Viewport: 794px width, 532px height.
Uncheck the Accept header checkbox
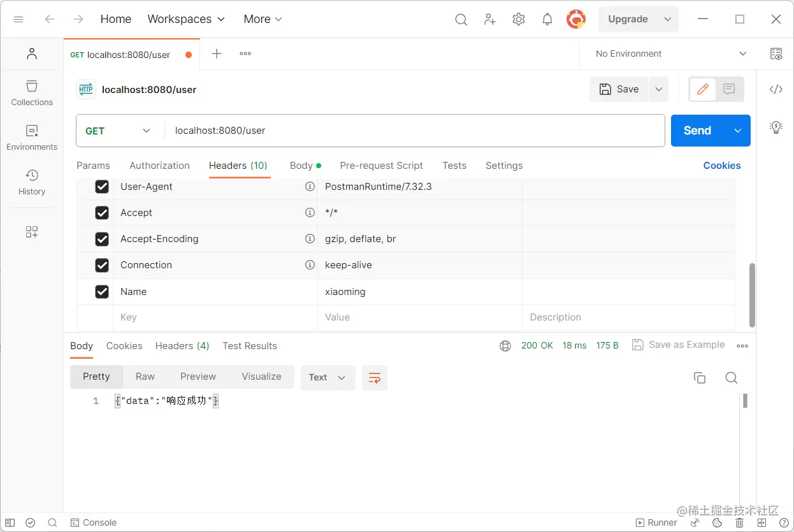(102, 213)
